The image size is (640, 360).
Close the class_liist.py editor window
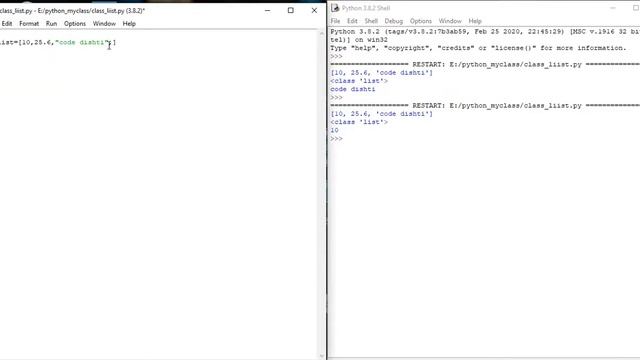(x=314, y=11)
